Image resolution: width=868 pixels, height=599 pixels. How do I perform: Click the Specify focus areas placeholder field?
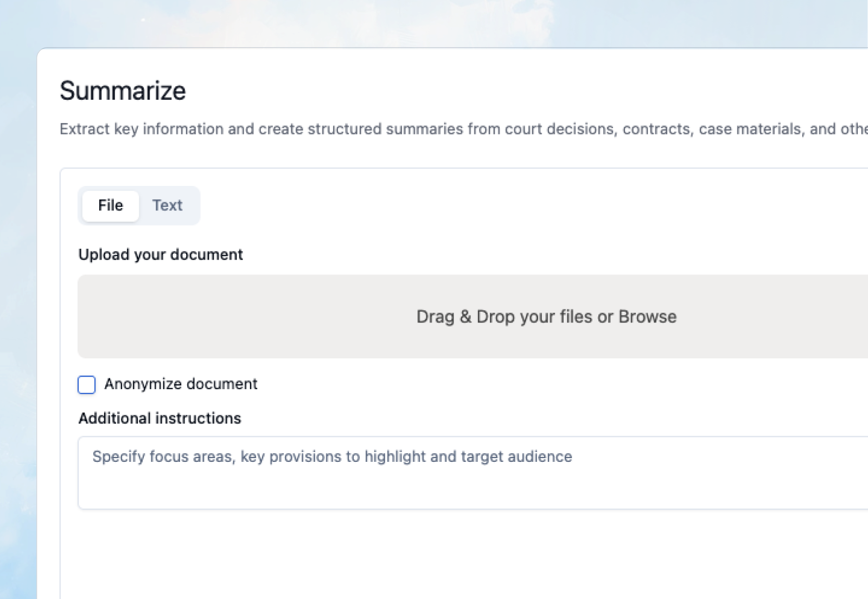331,457
